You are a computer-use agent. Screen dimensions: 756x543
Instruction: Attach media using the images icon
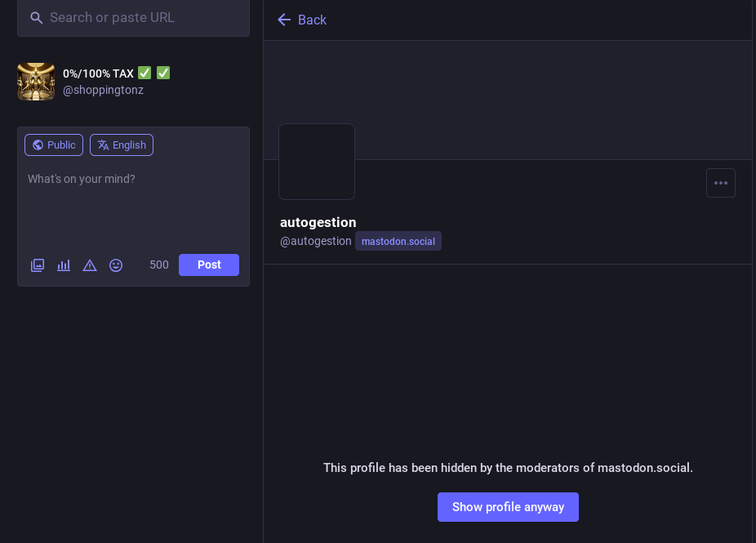[38, 265]
